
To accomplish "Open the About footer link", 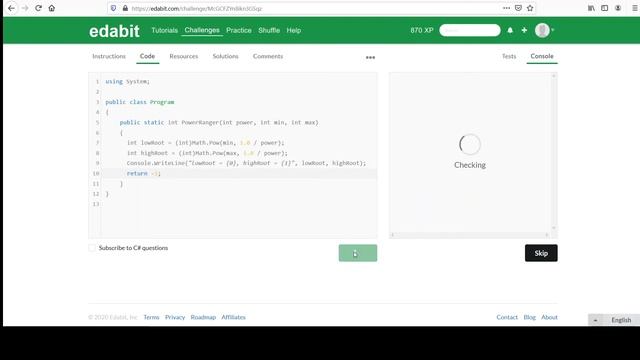I will [x=549, y=317].
